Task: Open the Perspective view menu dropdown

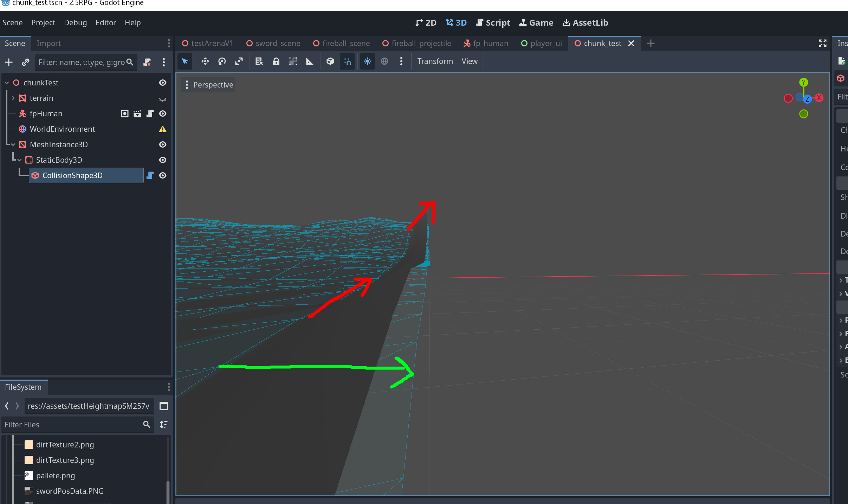Action: (208, 85)
